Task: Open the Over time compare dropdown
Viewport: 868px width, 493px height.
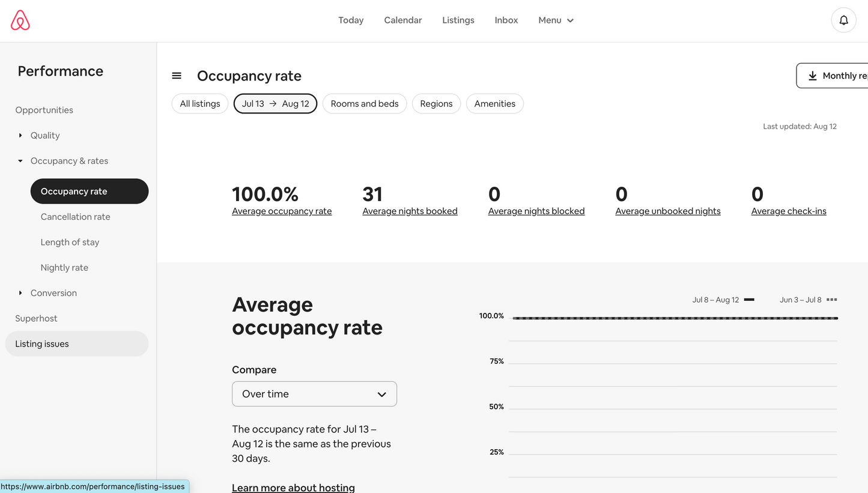Action: 314,393
